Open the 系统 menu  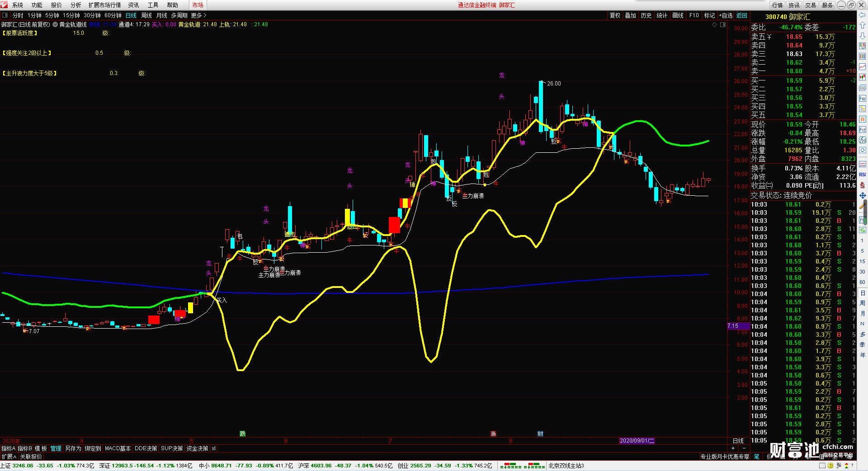tap(18, 5)
